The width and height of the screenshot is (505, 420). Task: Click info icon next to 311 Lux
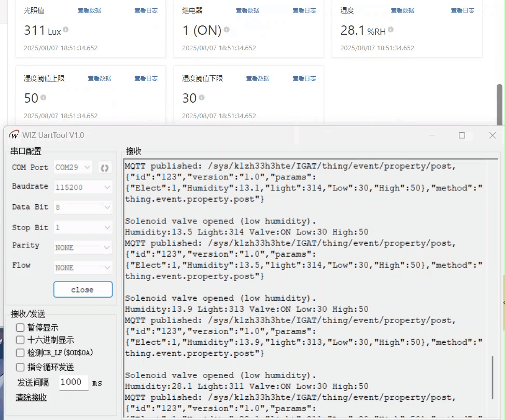coord(66,30)
